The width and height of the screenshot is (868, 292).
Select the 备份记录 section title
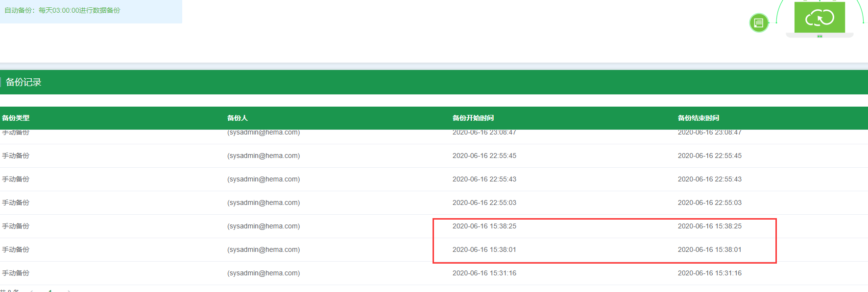click(24, 82)
